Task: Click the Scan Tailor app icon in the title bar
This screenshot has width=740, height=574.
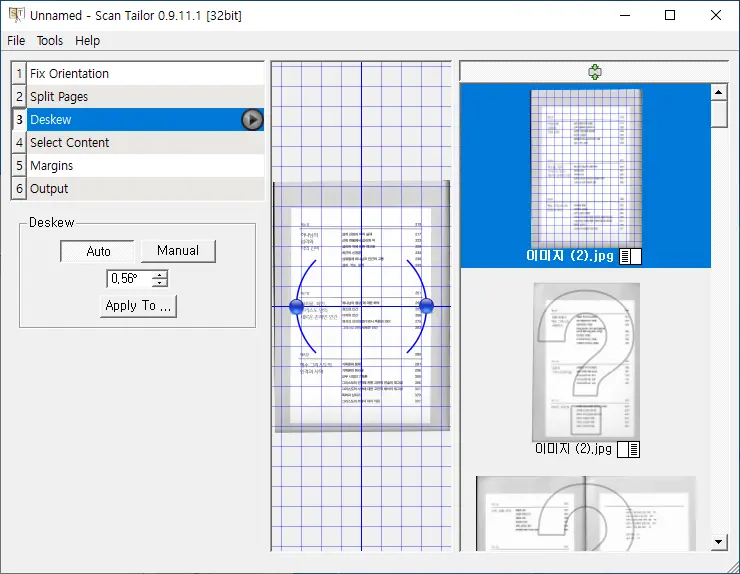Action: pyautogui.click(x=15, y=15)
